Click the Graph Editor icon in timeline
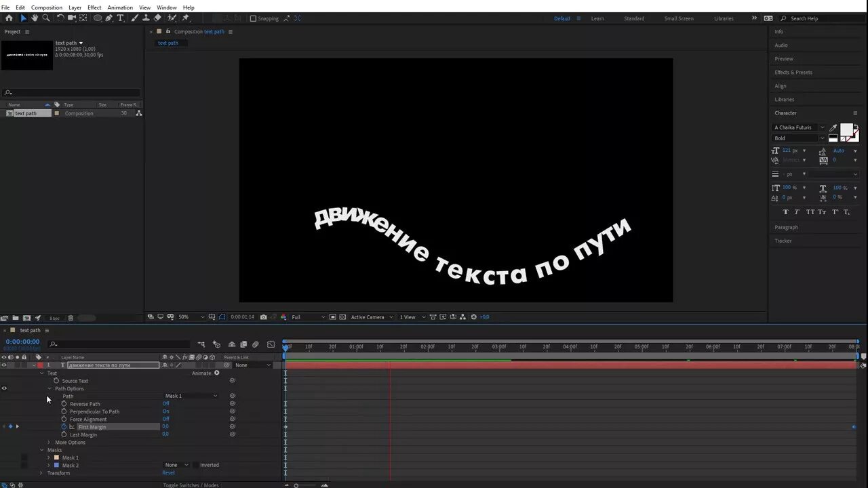This screenshot has height=488, width=868. tap(271, 344)
